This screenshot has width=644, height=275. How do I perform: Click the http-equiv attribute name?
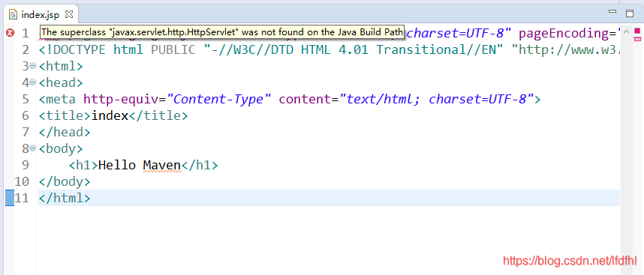click(121, 99)
